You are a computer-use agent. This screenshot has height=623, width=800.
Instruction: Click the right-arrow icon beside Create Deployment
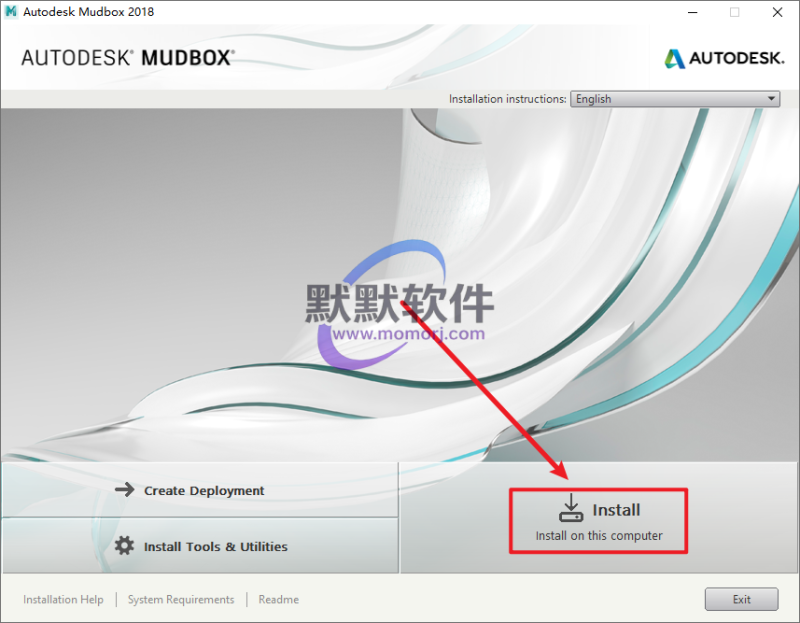click(x=124, y=490)
